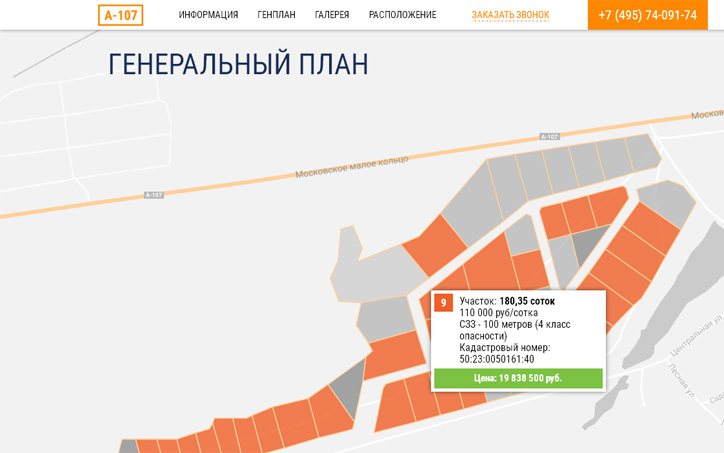Viewport: 724px width, 453px height.
Task: Click the A-107 road shield near top right
Action: tap(549, 136)
